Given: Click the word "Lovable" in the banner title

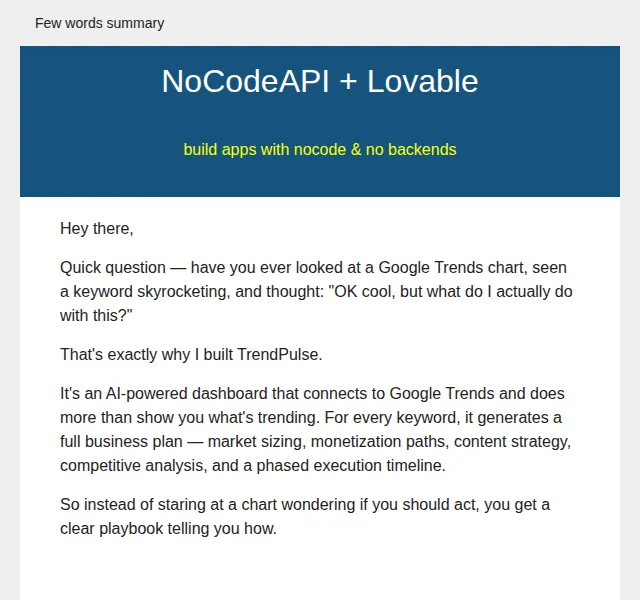Looking at the screenshot, I should click(x=422, y=81).
